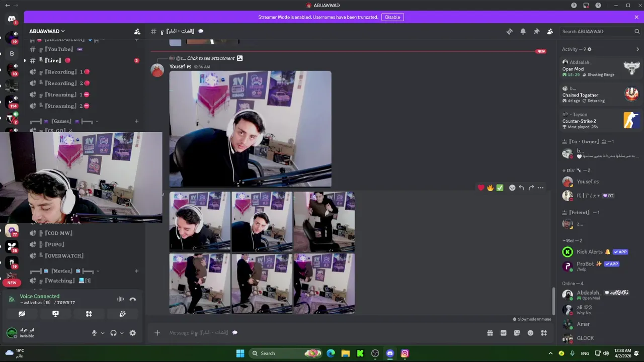Image resolution: width=644 pixels, height=362 pixels.
Task: Open own profile showing Invisible status
Action: [21, 333]
